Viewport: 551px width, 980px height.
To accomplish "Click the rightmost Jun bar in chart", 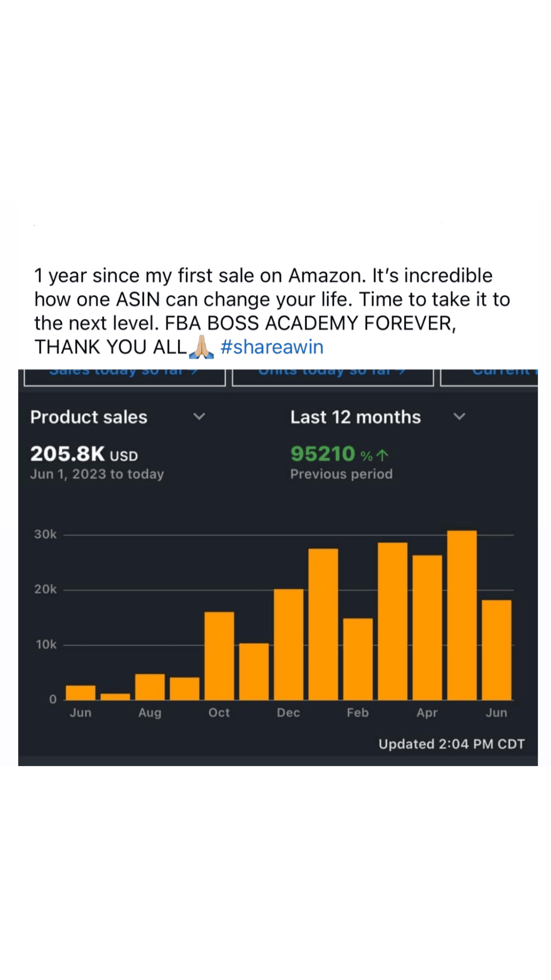I will [496, 649].
